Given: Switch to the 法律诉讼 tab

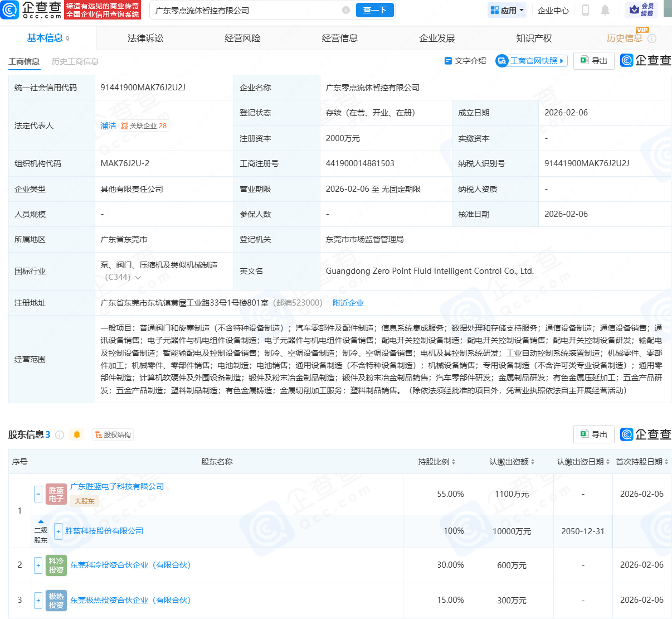Looking at the screenshot, I should click(x=145, y=38).
